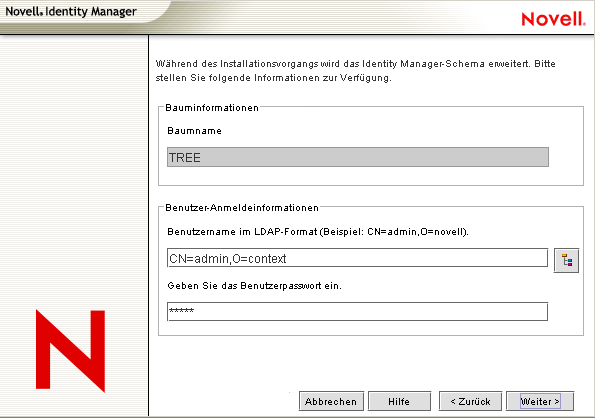Go back with the Zurück button

click(x=470, y=401)
